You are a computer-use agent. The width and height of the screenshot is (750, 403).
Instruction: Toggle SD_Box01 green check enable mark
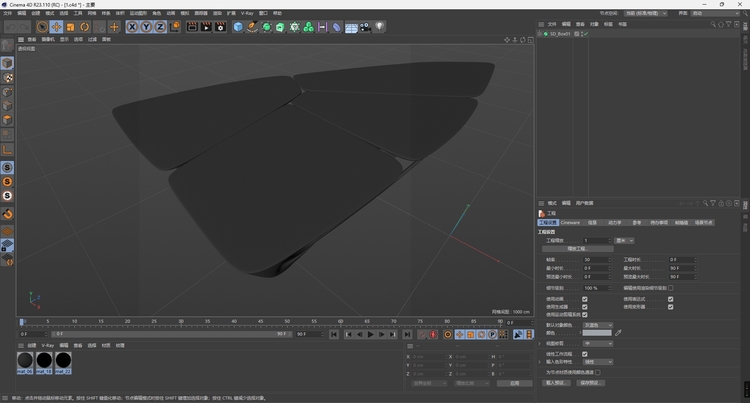pyautogui.click(x=586, y=34)
